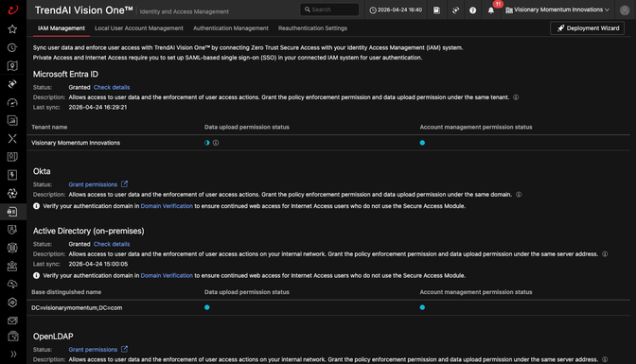Click the info icon beside Microsoft Entra description
This screenshot has height=364, width=636.
pos(516,97)
